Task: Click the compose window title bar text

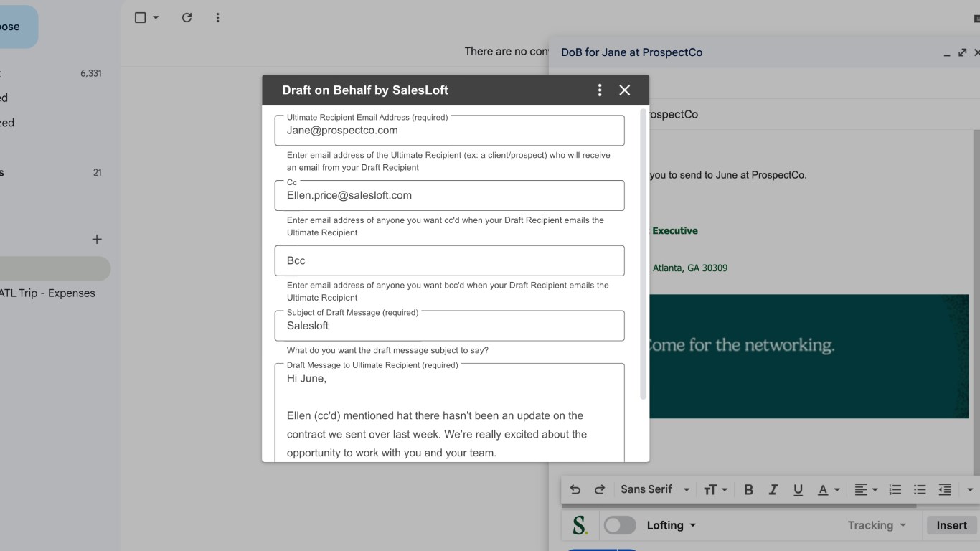Action: pyautogui.click(x=631, y=52)
